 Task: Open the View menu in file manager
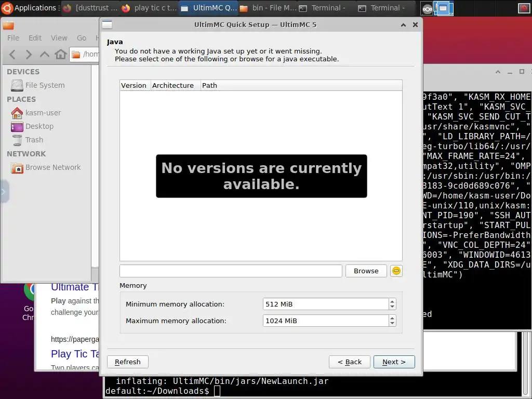[59, 38]
